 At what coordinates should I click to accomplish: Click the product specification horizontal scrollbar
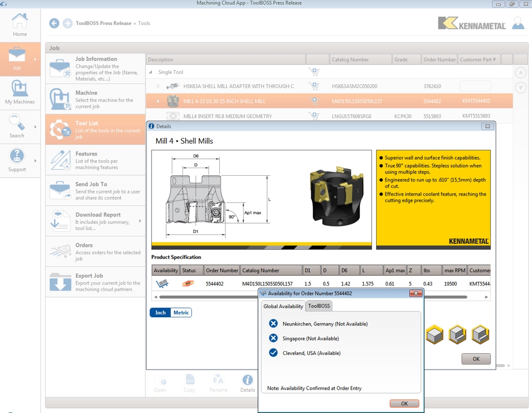(313, 297)
